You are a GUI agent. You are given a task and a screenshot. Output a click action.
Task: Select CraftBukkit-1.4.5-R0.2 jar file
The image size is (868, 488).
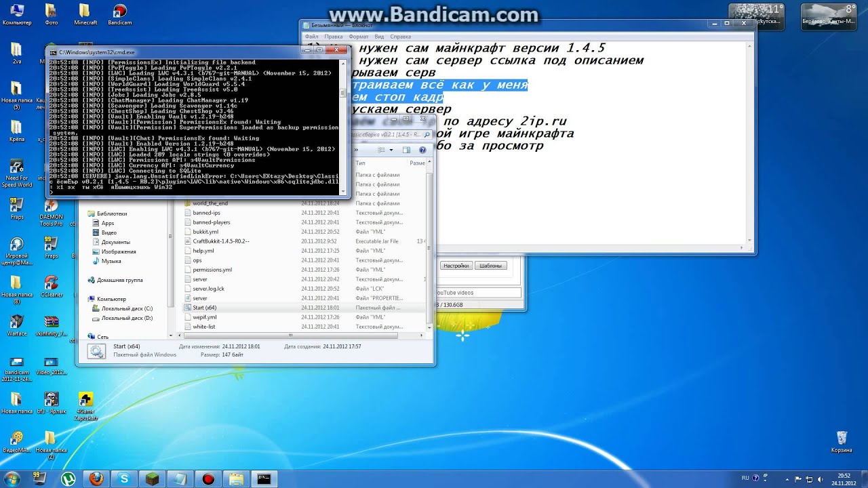click(304, 241)
